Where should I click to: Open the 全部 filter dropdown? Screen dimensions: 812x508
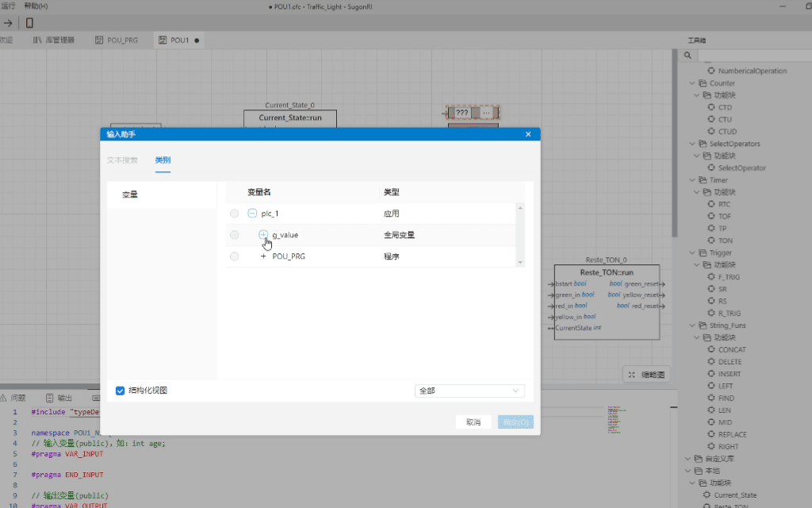[x=469, y=391]
